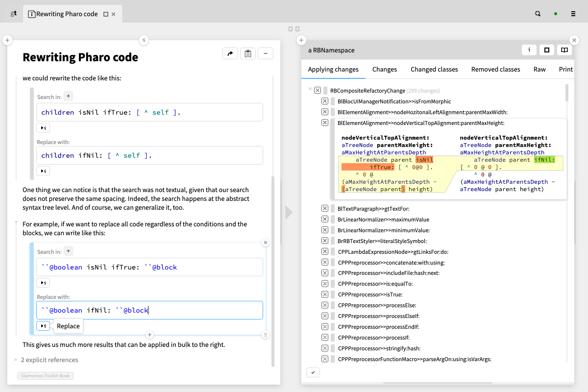Image resolution: width=588 pixels, height=392 pixels.
Task: Click the minus button in page header
Action: [266, 53]
